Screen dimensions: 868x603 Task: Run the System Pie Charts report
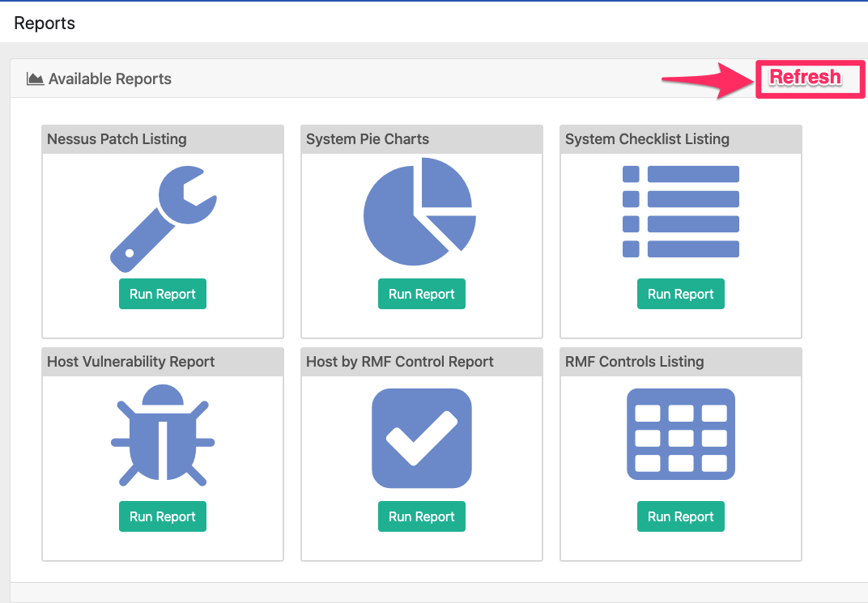(421, 293)
